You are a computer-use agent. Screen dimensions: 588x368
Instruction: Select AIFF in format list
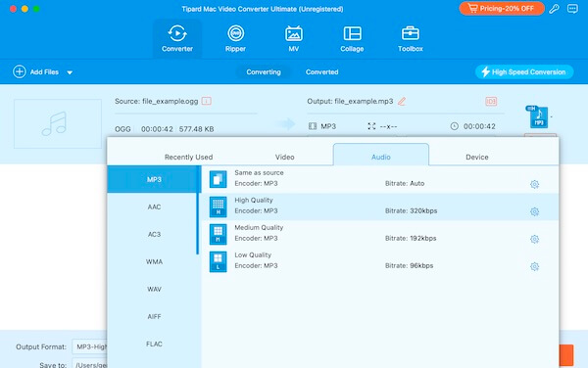click(x=154, y=316)
